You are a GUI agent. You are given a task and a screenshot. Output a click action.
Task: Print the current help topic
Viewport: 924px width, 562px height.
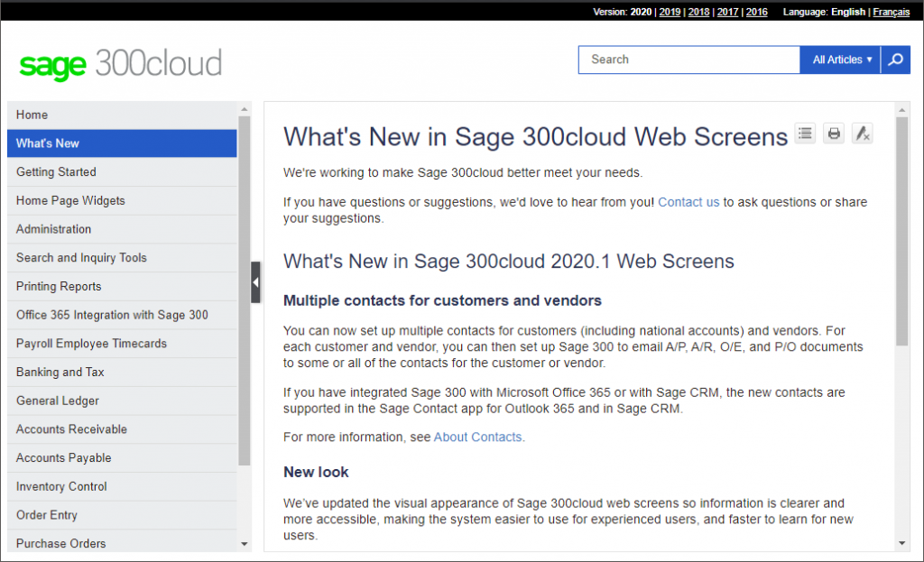click(x=834, y=134)
